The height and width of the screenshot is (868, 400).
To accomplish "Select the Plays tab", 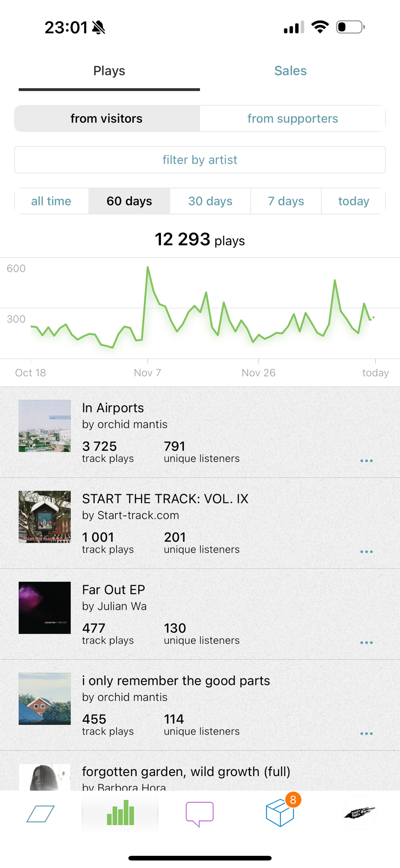I will (x=109, y=71).
